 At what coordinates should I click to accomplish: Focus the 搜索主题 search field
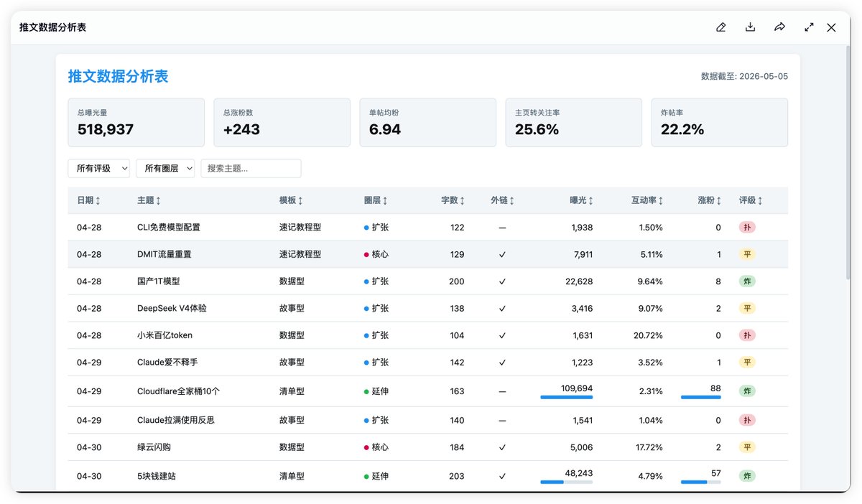click(251, 168)
